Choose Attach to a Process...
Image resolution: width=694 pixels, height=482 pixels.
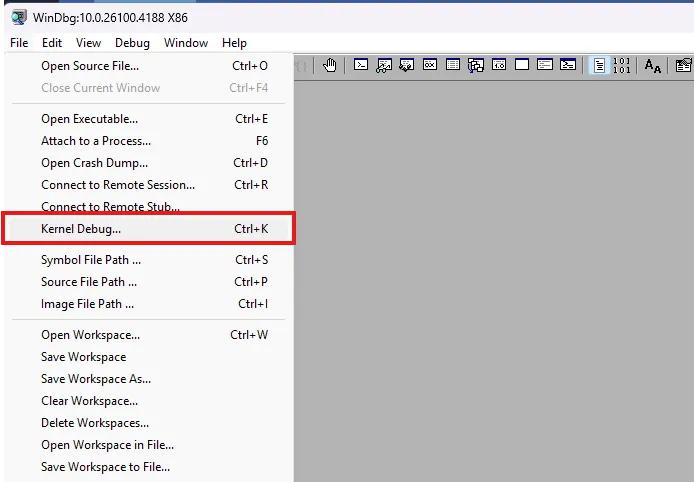point(149,141)
